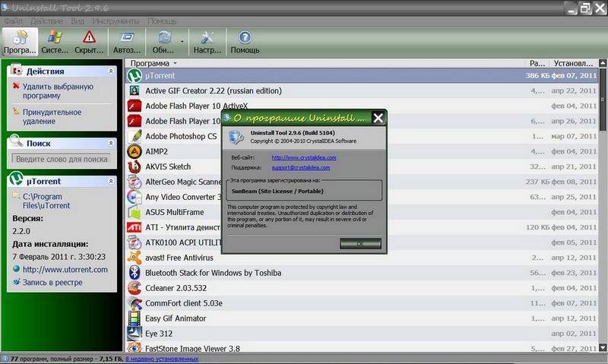Select the AlterGeo Magic Scanner icon
Screen dimensions: 608x364
coord(135,182)
